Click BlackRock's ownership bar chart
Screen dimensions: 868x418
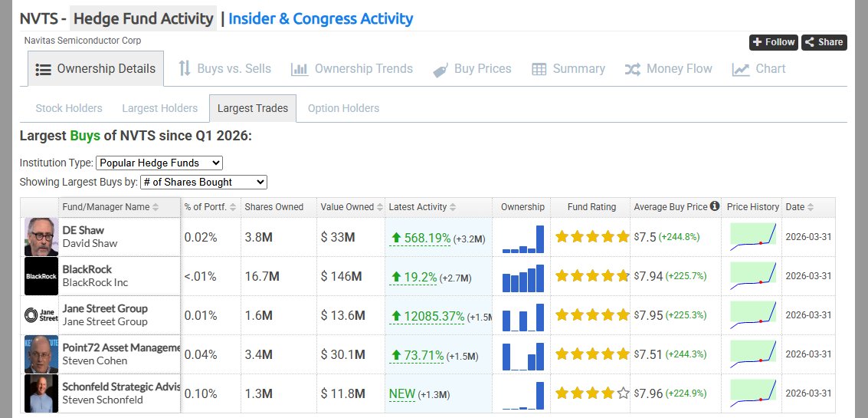click(x=523, y=278)
